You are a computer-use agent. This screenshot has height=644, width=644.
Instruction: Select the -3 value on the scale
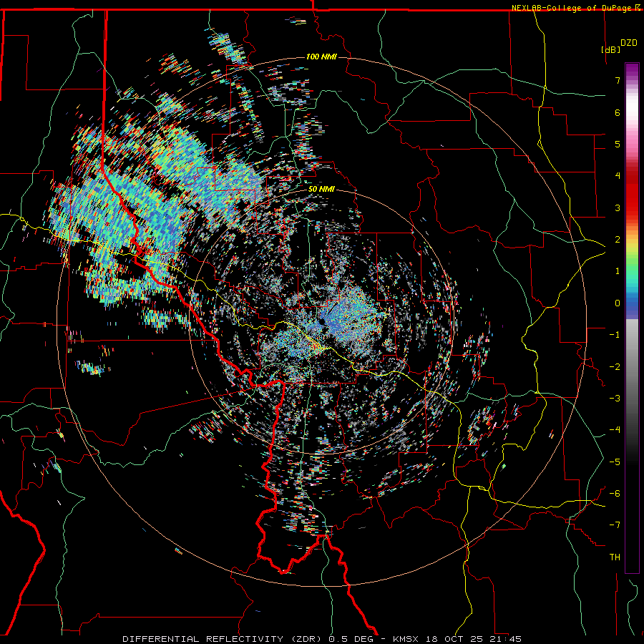[615, 399]
